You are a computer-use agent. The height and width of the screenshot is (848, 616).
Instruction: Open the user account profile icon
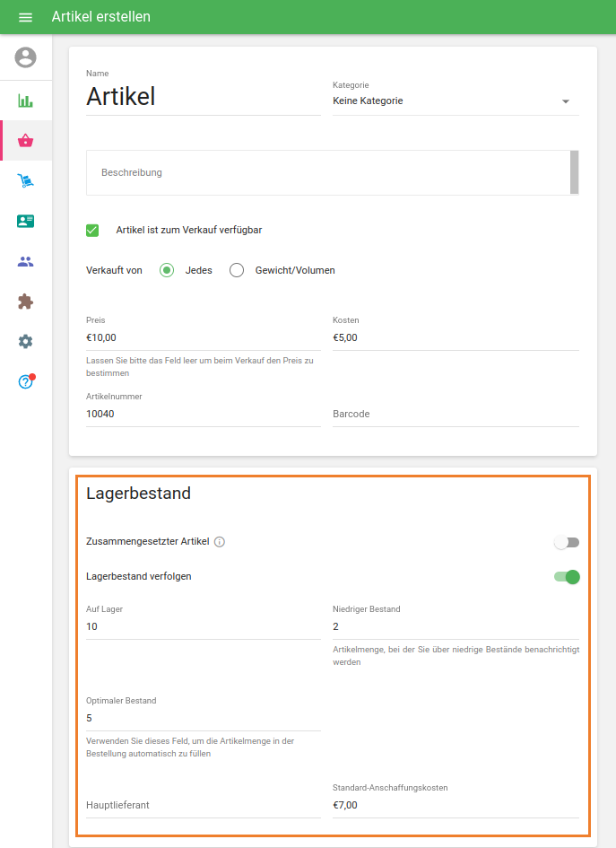pyautogui.click(x=25, y=57)
